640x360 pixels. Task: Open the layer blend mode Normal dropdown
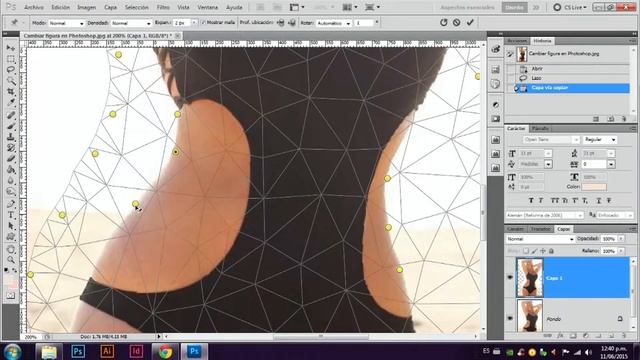point(540,239)
